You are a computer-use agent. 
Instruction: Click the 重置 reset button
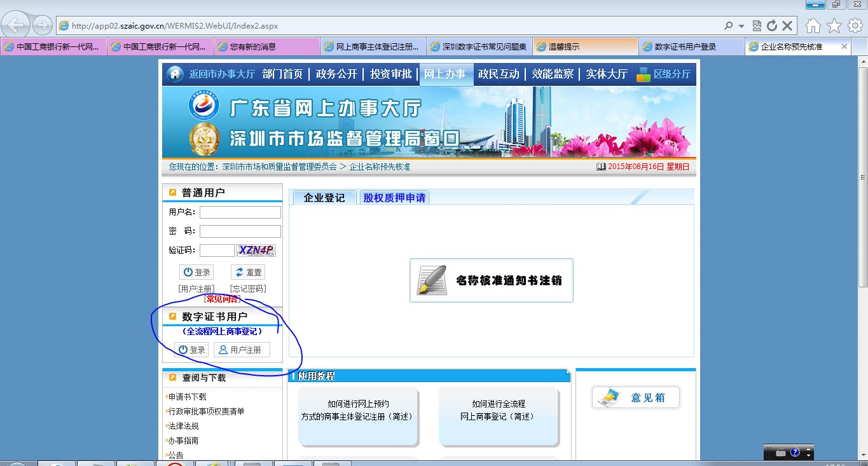click(248, 272)
